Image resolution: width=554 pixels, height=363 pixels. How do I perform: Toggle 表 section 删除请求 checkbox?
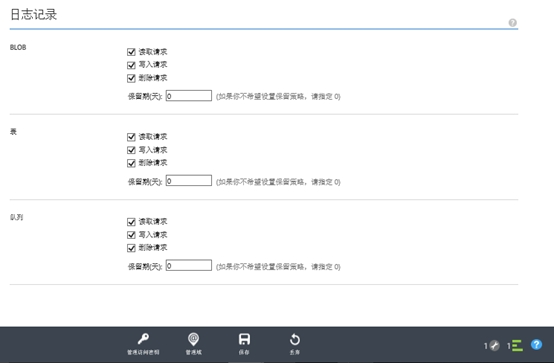click(131, 163)
